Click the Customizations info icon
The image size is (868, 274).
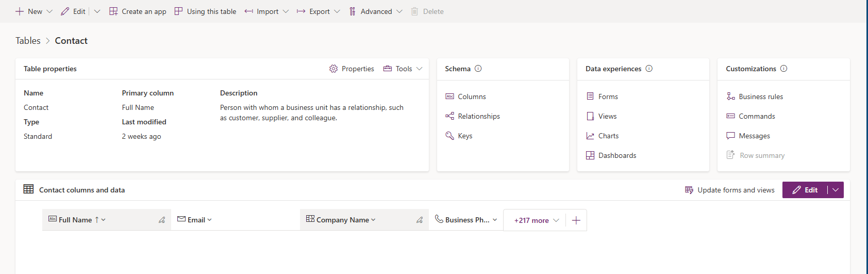(x=783, y=69)
